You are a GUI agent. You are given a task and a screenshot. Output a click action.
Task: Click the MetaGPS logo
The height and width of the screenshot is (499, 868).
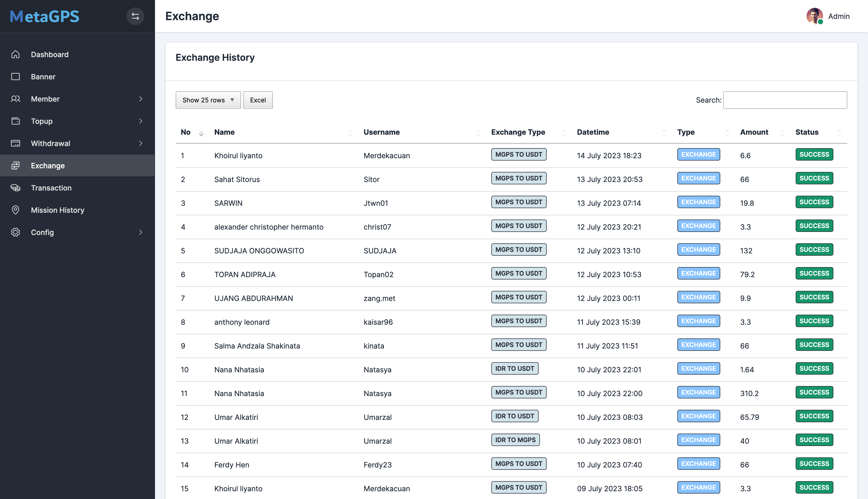[44, 16]
